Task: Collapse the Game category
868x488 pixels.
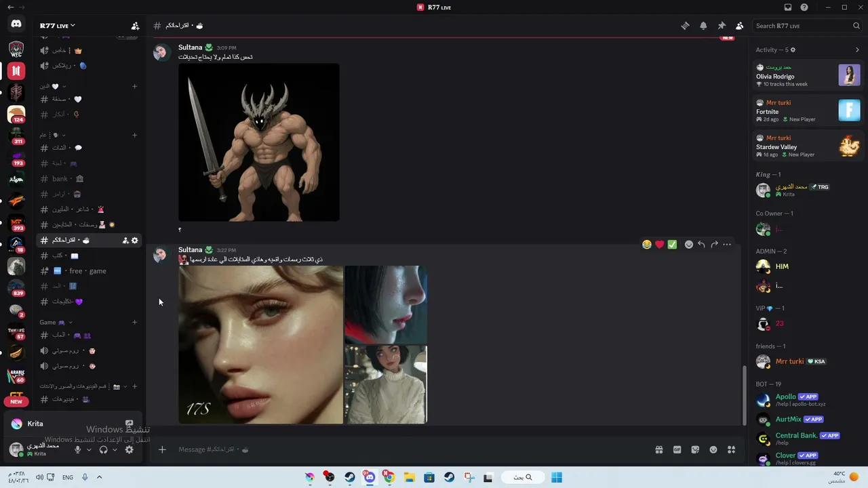Action: click(x=56, y=322)
